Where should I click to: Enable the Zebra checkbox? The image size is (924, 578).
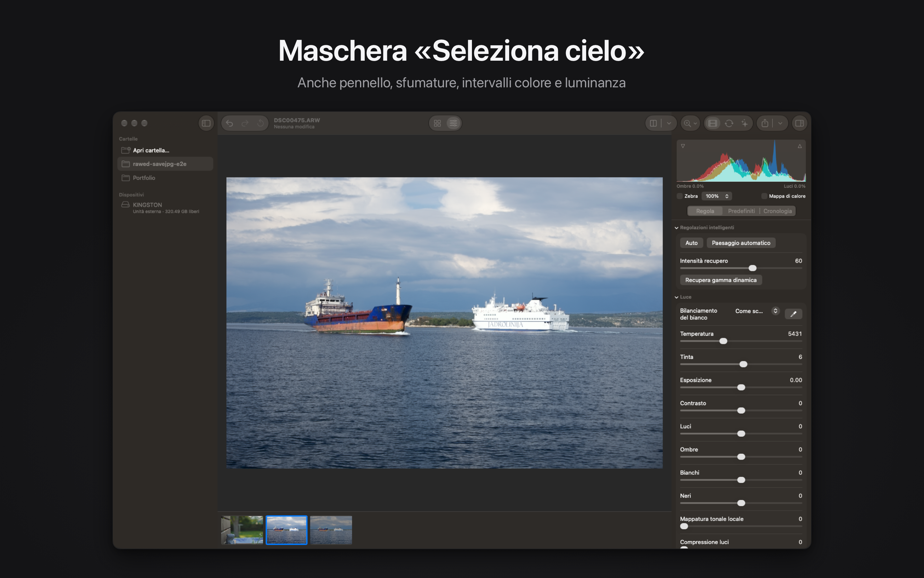click(x=680, y=196)
